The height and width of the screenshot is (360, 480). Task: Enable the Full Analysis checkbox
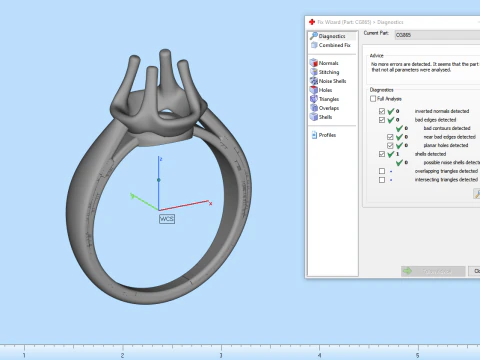[x=373, y=99]
